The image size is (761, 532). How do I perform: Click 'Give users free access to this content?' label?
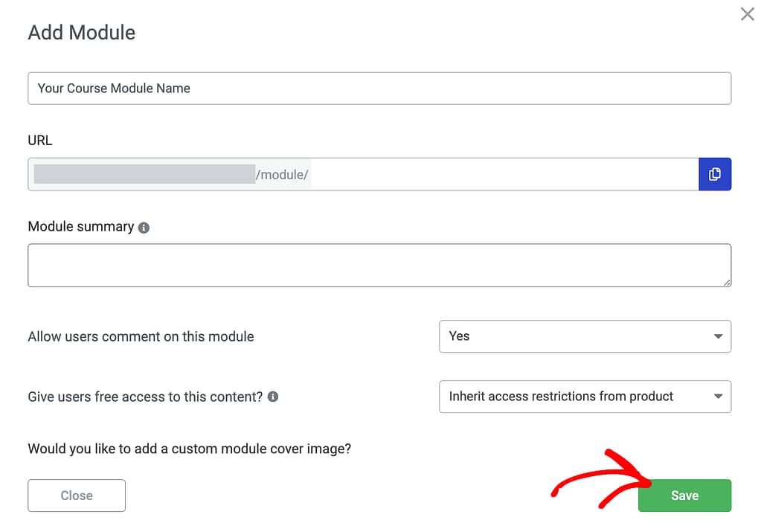(145, 397)
